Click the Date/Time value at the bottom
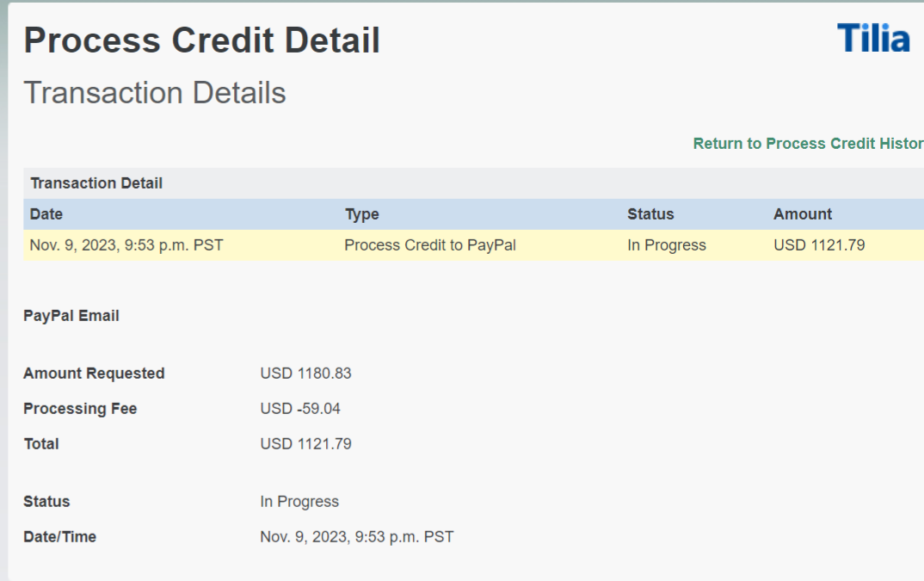This screenshot has width=924, height=581. 357,537
